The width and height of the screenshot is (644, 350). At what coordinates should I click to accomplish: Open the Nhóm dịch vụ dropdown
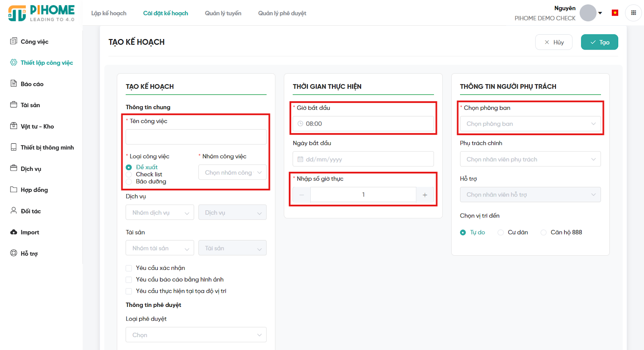point(160,213)
